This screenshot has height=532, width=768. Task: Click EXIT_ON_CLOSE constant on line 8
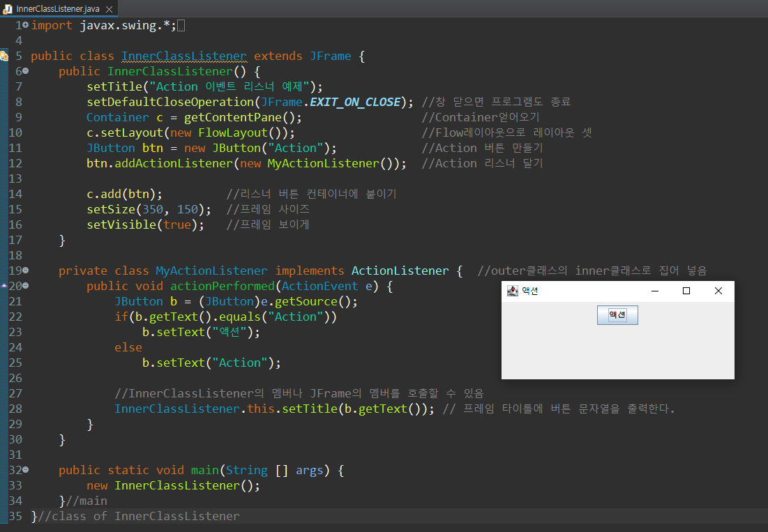pyautogui.click(x=355, y=102)
